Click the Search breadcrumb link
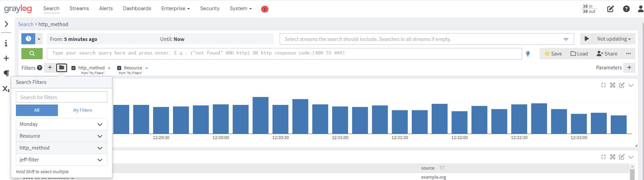The height and width of the screenshot is (180, 644). click(x=26, y=24)
